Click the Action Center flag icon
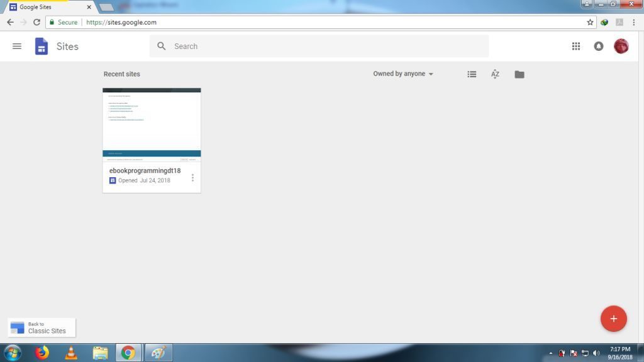This screenshot has width=644, height=362. (x=574, y=353)
